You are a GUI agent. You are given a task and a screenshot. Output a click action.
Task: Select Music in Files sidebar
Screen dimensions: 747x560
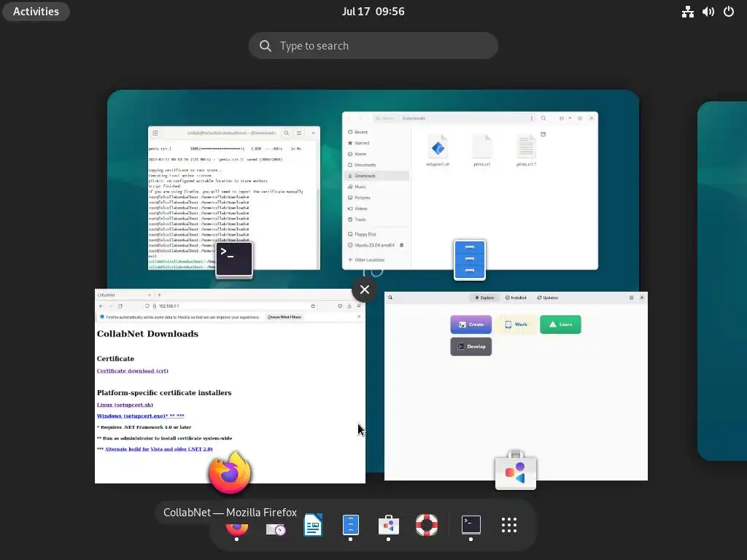click(x=376, y=187)
